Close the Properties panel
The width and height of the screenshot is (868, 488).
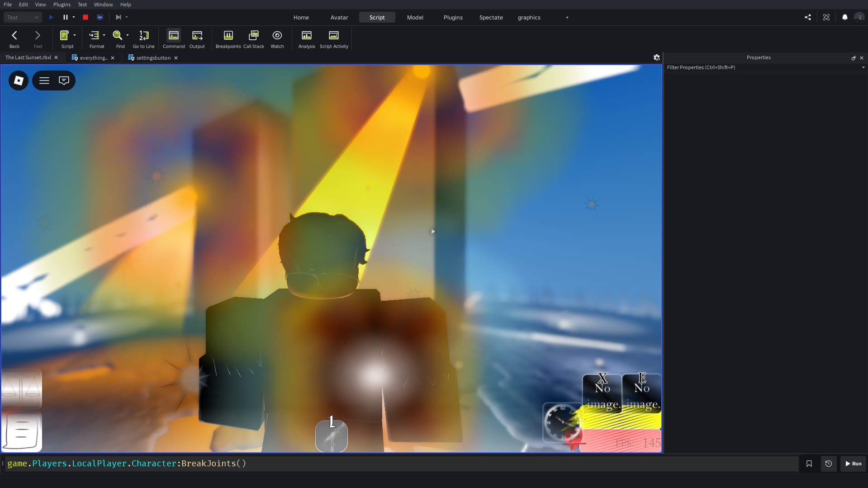point(862,58)
